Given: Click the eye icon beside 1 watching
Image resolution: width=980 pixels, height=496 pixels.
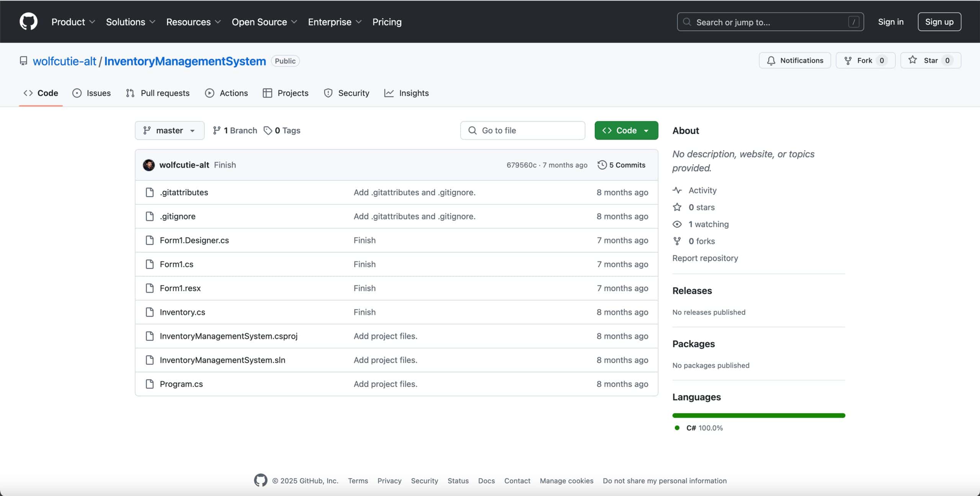Looking at the screenshot, I should [677, 224].
